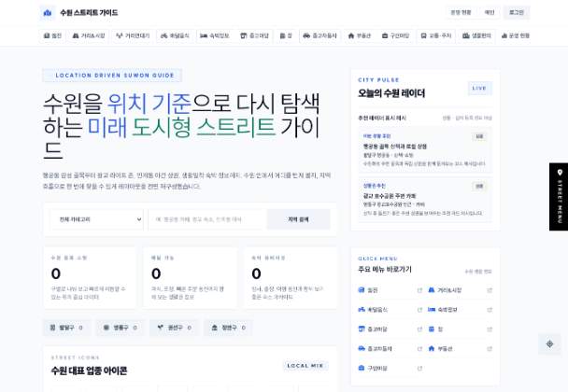The width and height of the screenshot is (568, 392).
Task: Expand the 전체 카테고리 category dropdown
Action: (x=97, y=219)
